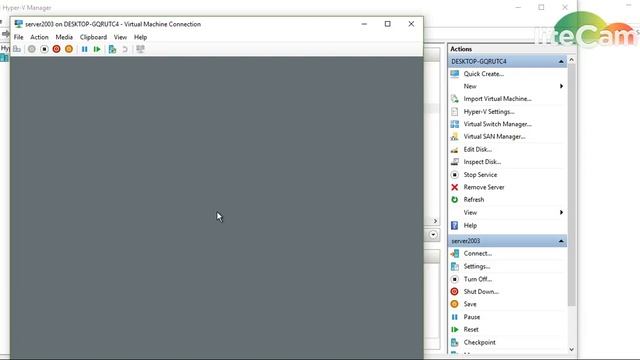
Task: Click the Reset icon in Actions pane
Action: click(x=454, y=329)
